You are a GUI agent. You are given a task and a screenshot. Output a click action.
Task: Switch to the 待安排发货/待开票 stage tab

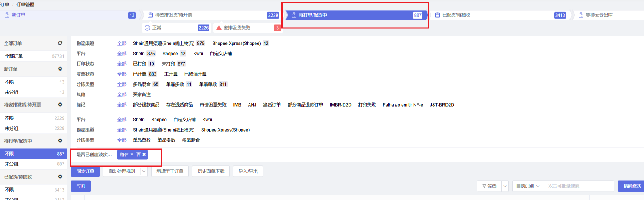click(x=213, y=15)
